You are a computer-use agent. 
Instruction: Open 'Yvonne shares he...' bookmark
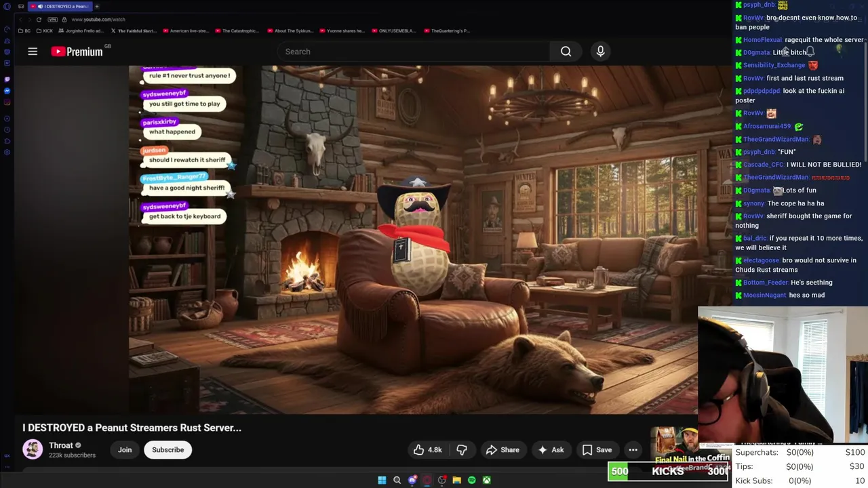click(x=341, y=30)
